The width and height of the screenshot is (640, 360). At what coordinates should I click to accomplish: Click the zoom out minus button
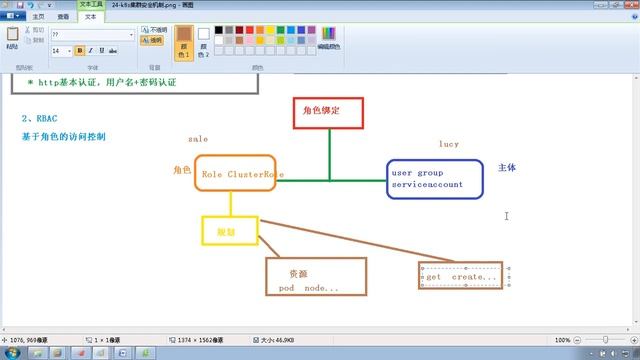coord(577,340)
